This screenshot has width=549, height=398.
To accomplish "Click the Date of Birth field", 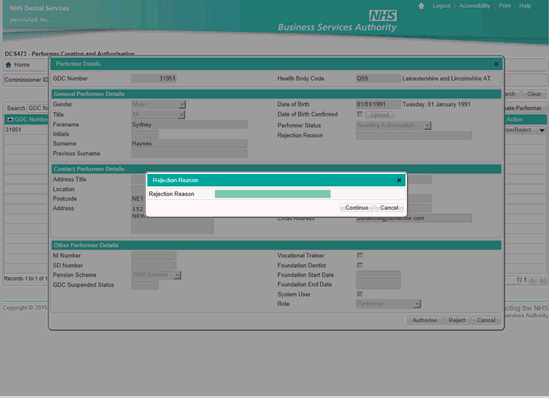I will tap(378, 104).
